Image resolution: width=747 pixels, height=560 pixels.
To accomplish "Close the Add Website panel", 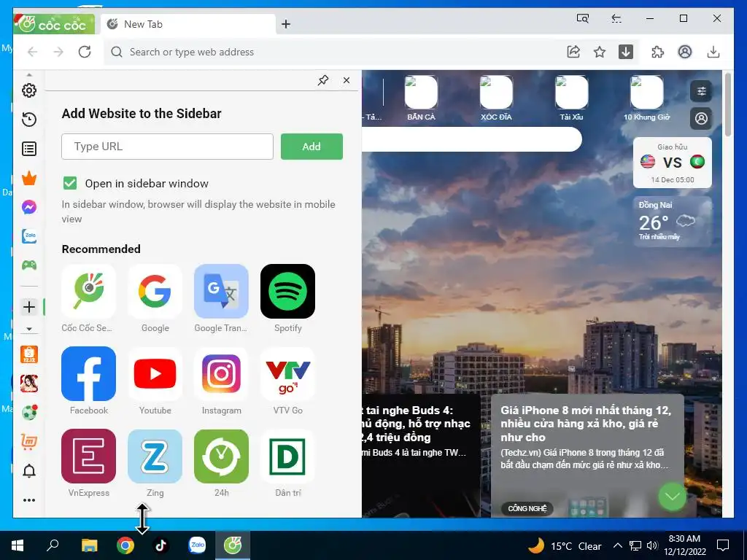I will [x=347, y=80].
